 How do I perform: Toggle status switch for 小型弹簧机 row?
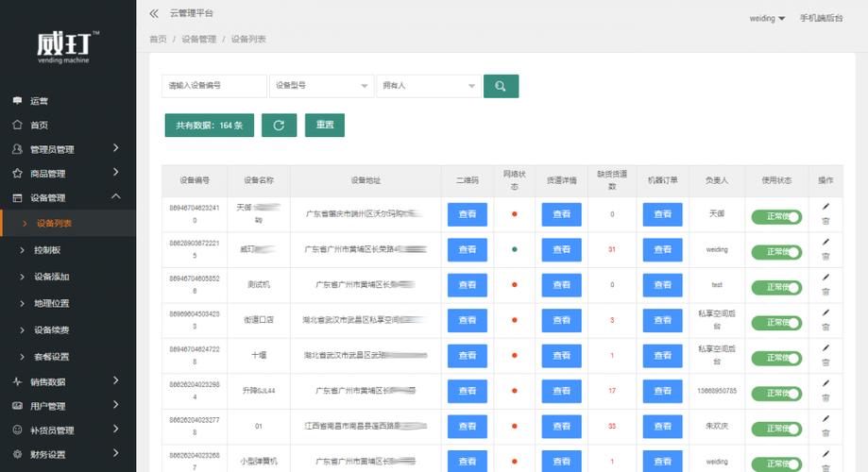pyautogui.click(x=776, y=464)
